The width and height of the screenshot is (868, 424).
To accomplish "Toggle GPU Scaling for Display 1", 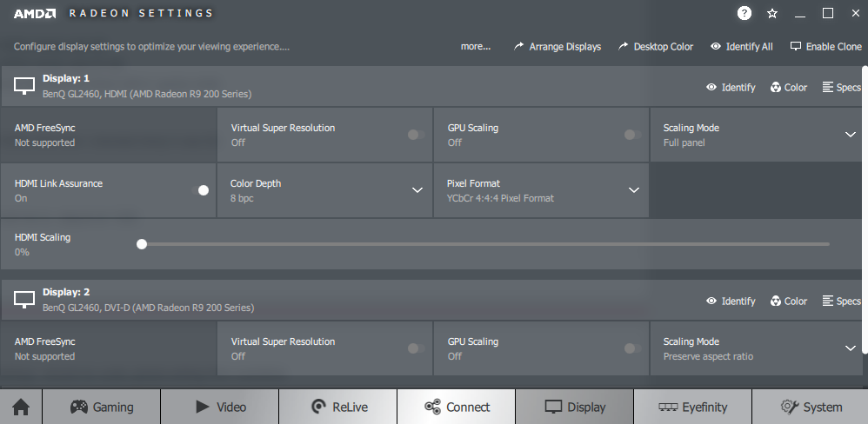I will tap(632, 135).
